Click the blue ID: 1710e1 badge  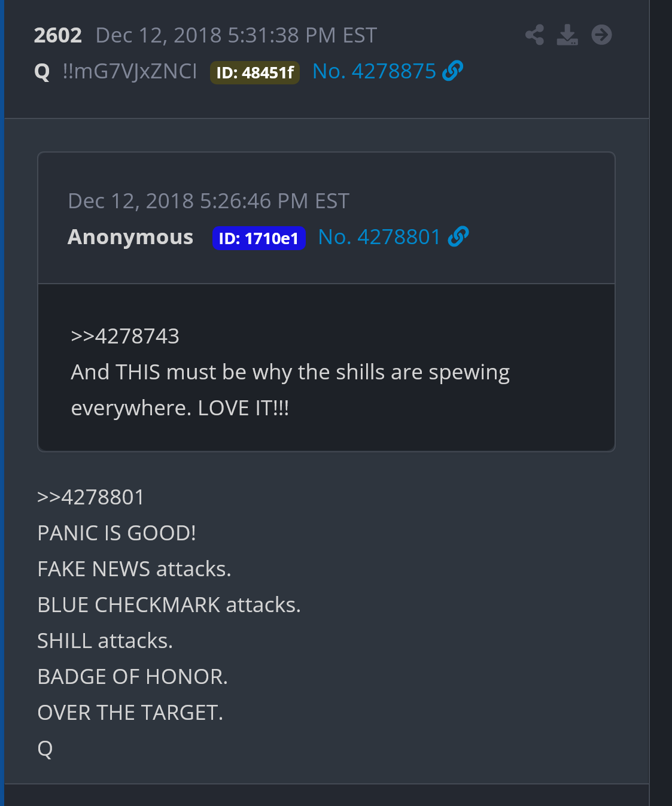[259, 238]
